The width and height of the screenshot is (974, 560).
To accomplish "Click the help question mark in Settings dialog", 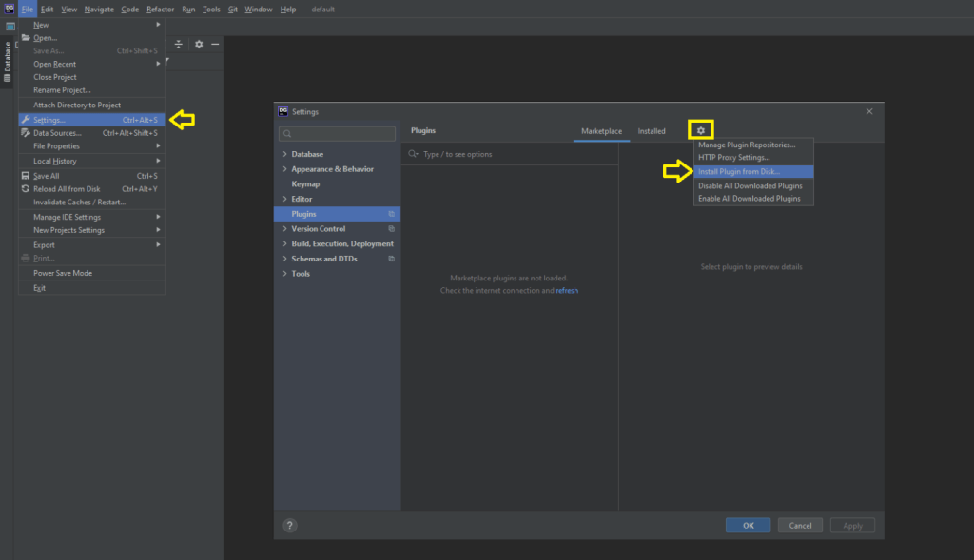I will pos(289,524).
